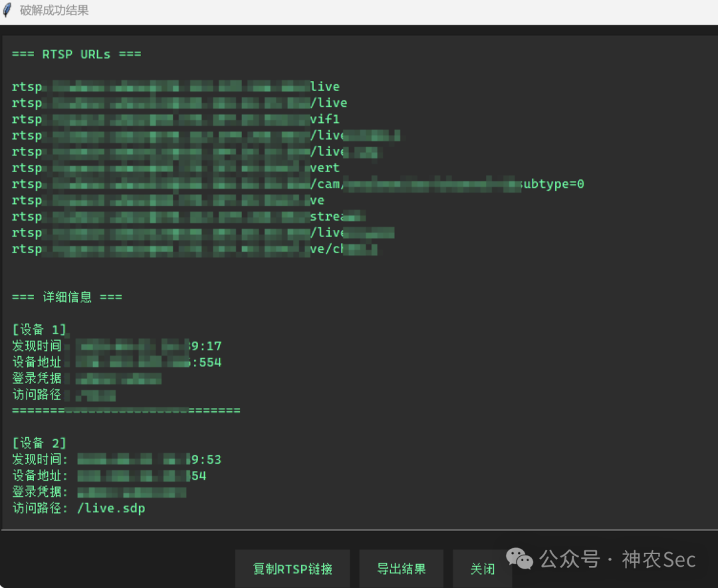The height and width of the screenshot is (588, 718).
Task: Click device 2 发现时间 ending 9:53
Action: click(x=117, y=459)
